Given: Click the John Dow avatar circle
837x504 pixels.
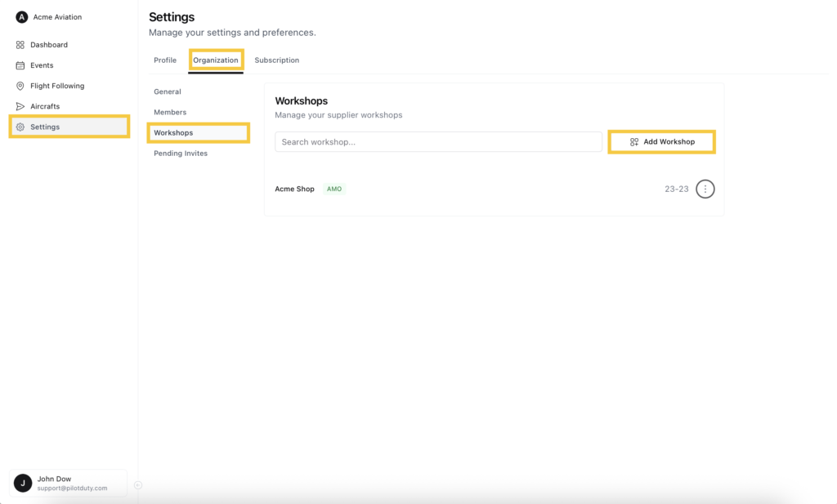Looking at the screenshot, I should [23, 484].
